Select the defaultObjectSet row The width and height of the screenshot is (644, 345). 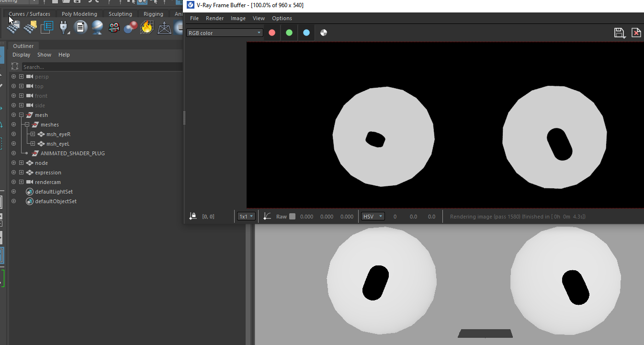click(96, 201)
